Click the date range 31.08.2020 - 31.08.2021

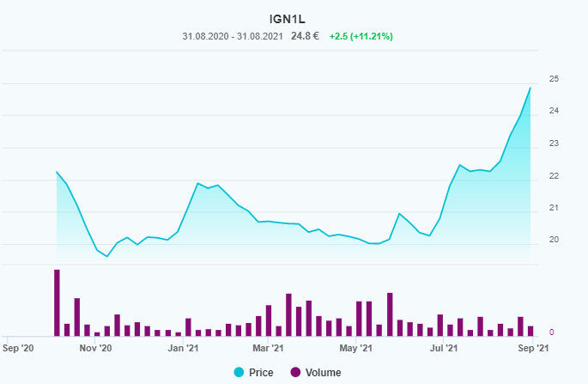coord(233,36)
